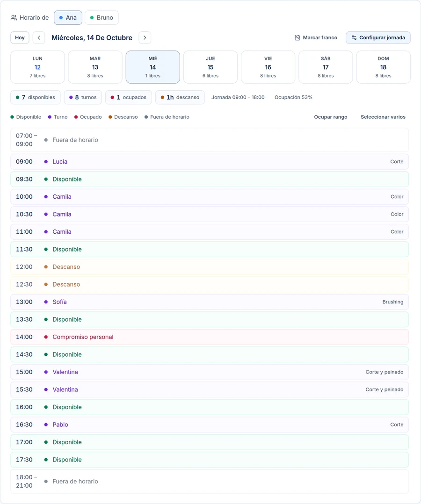Open Marcar franco option
Image resolution: width=421 pixels, height=504 pixels.
(x=316, y=37)
